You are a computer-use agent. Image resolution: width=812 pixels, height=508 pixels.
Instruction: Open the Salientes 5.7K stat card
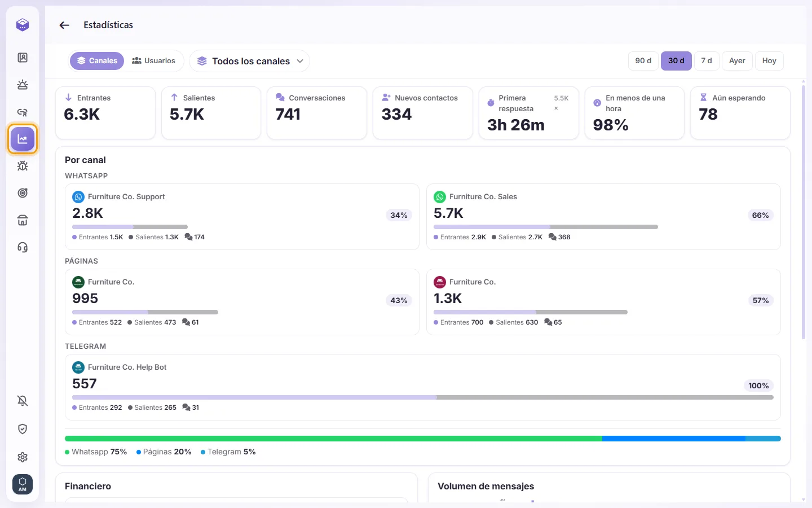pos(211,113)
